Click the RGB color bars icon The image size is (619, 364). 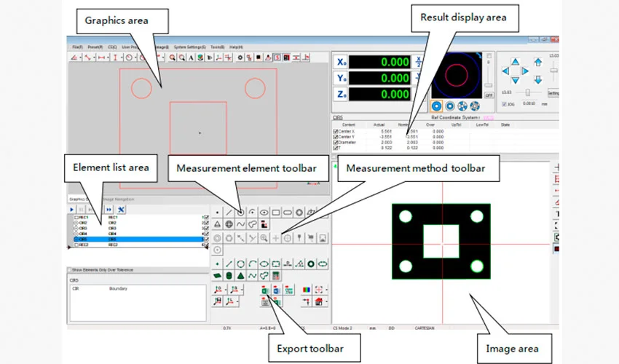pos(306,290)
